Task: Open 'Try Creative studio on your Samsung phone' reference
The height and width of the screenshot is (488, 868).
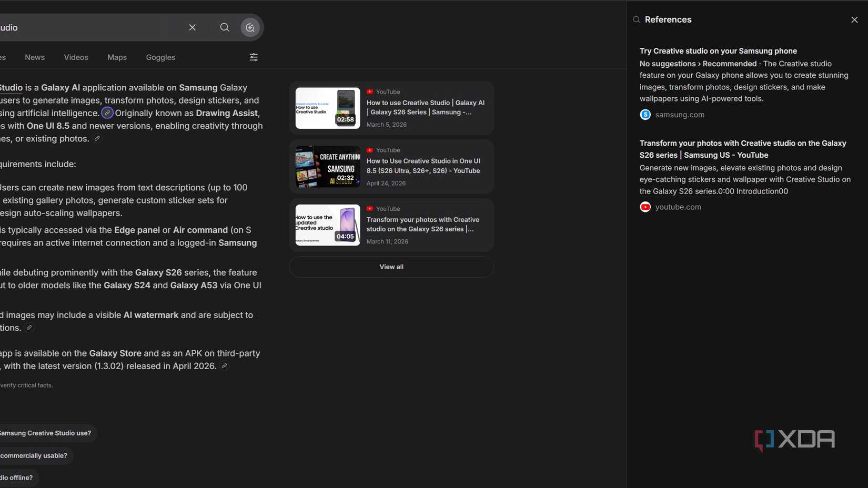Action: tap(718, 51)
